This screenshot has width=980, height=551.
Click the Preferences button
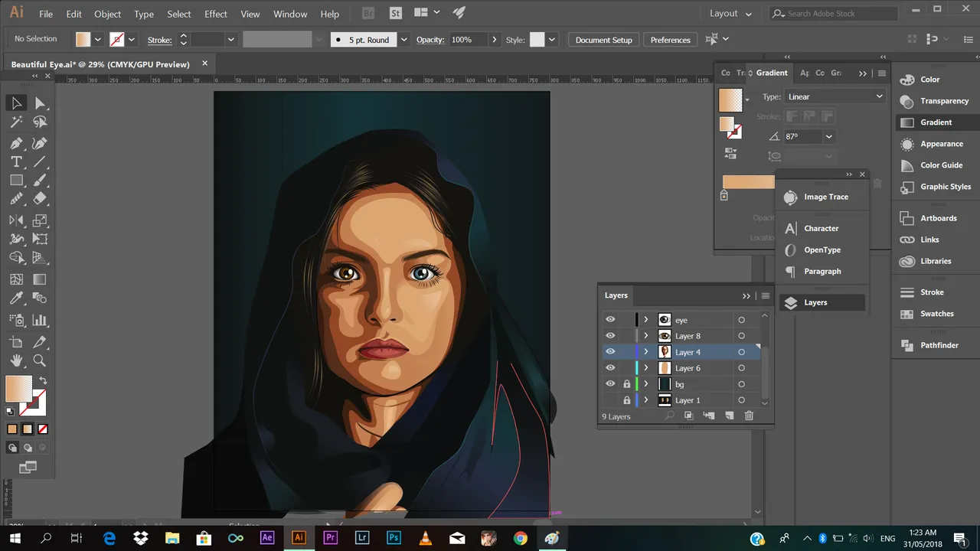pyautogui.click(x=671, y=40)
